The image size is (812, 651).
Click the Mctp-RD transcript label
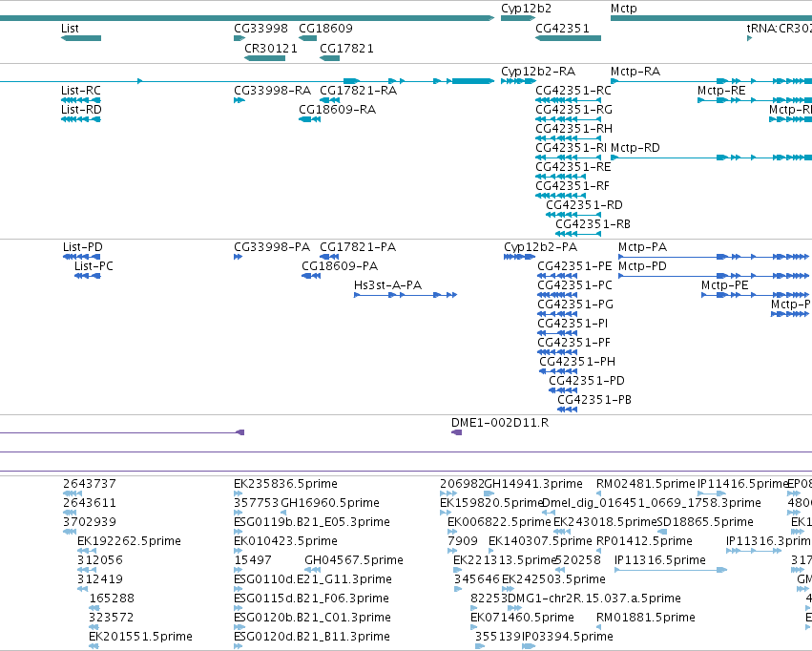coord(635,148)
